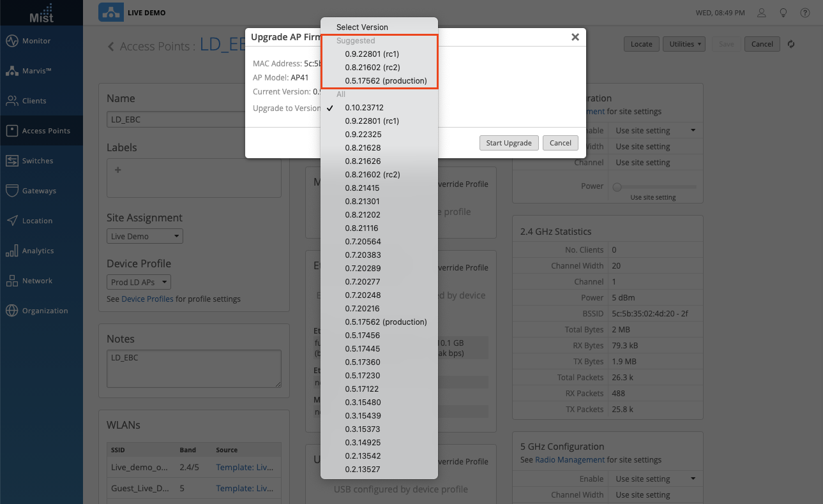Select Access Points in the sidebar
This screenshot has width=823, height=504.
coord(42,131)
